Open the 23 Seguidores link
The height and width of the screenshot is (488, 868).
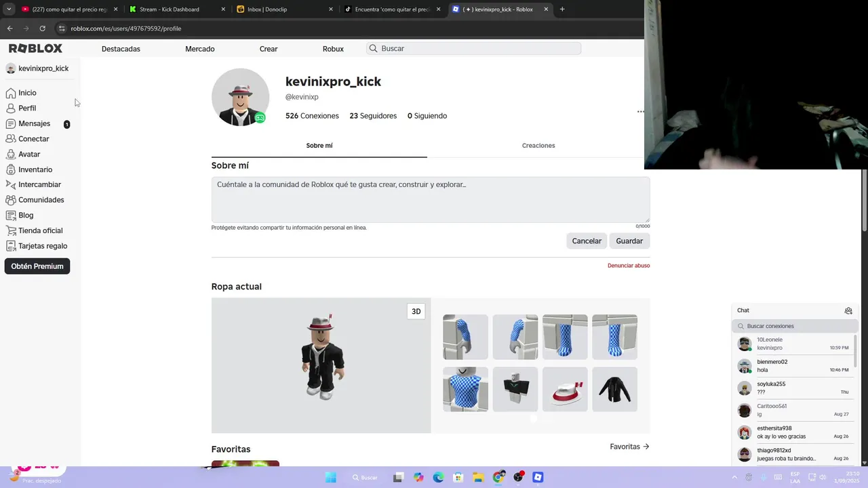click(x=373, y=116)
